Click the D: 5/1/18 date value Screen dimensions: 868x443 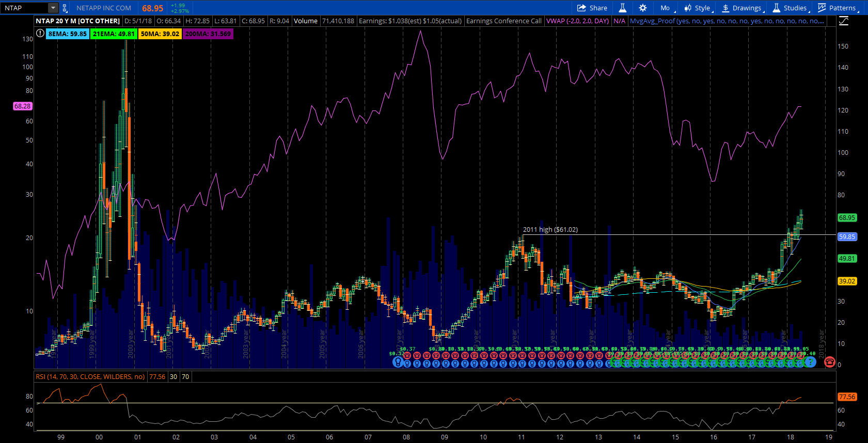click(x=138, y=21)
